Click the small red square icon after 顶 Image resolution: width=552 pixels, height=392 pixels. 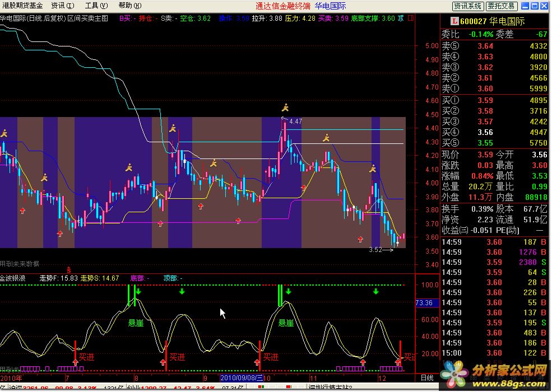tap(410, 18)
